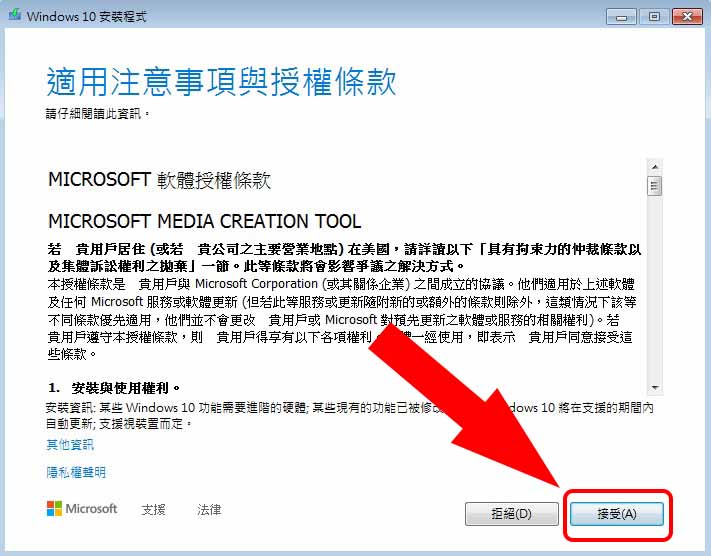
Task: Click the 接受(A) accept button
Action: [617, 514]
